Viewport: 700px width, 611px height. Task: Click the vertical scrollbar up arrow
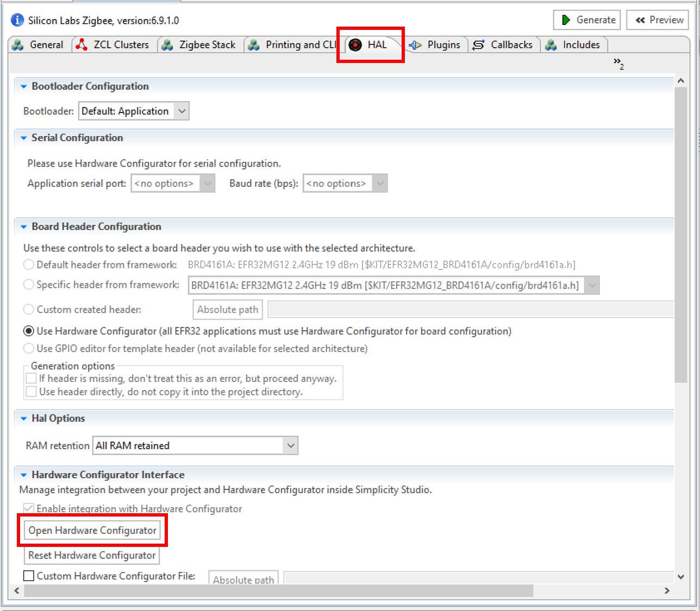tap(681, 81)
